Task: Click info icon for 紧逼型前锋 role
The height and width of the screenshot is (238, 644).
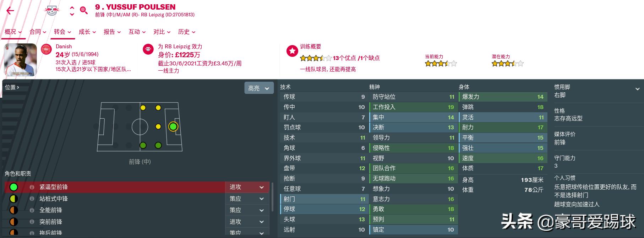Action: 32,187
